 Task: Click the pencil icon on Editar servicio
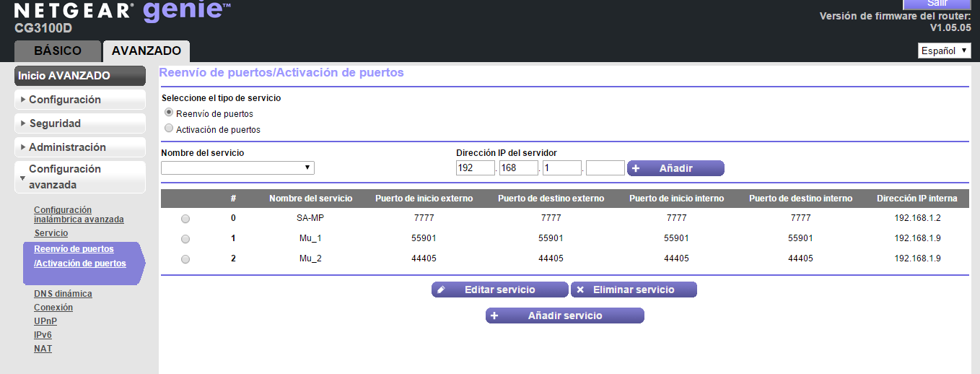[441, 290]
